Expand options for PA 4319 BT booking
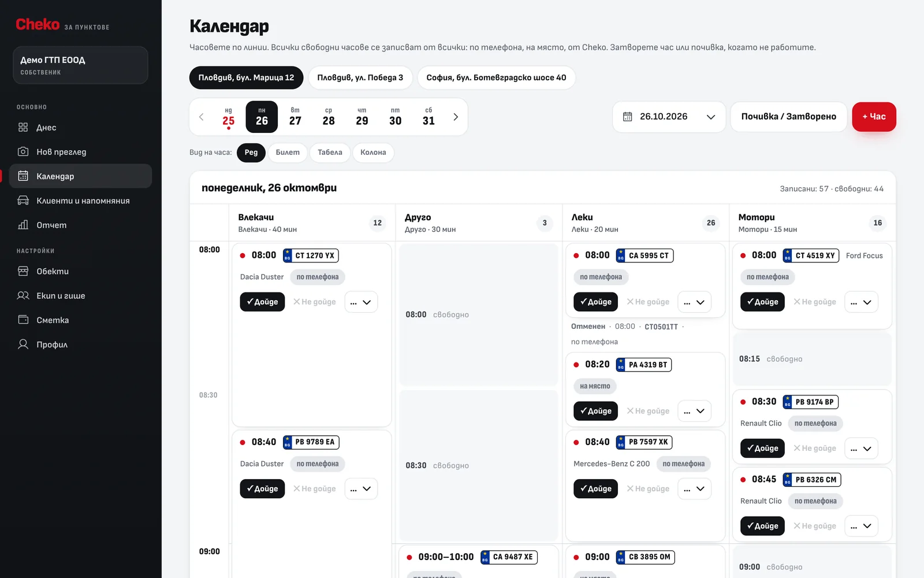The width and height of the screenshot is (924, 578). pyautogui.click(x=694, y=411)
